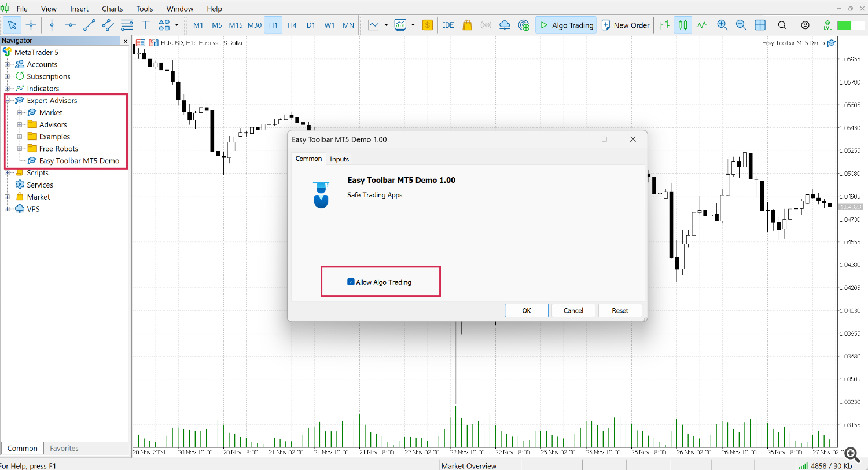This screenshot has height=470, width=868.
Task: Switch chart to bar chart mode
Action: [664, 25]
